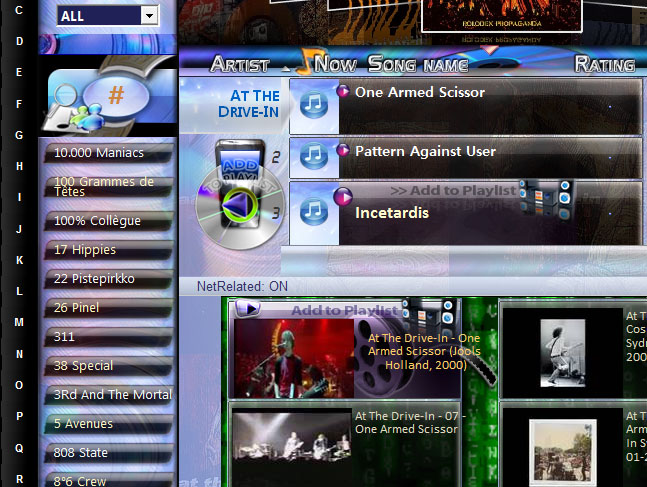The height and width of the screenshot is (487, 647).
Task: Jump to letter E in alphabet index
Action: (19, 72)
